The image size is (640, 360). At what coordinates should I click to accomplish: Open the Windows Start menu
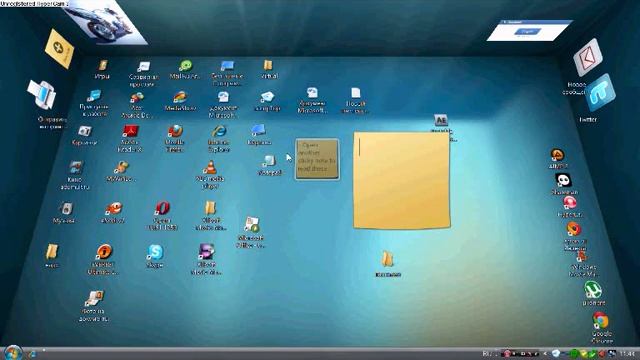(13, 353)
